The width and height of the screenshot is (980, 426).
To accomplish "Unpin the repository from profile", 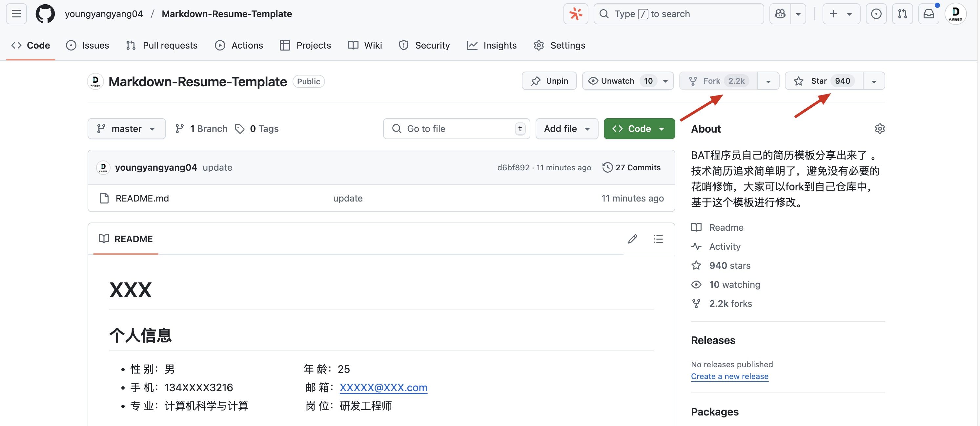I will [x=549, y=81].
